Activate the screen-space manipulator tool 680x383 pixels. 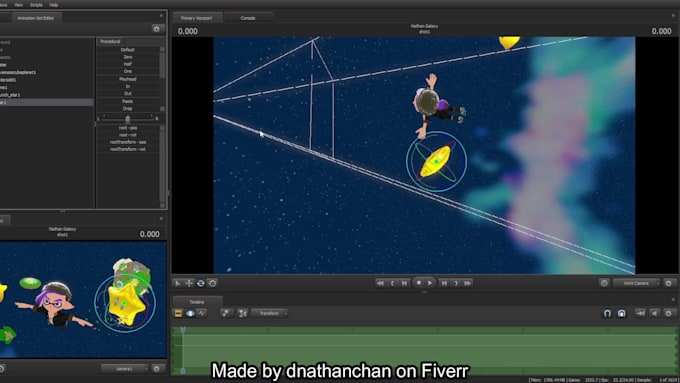[x=212, y=283]
